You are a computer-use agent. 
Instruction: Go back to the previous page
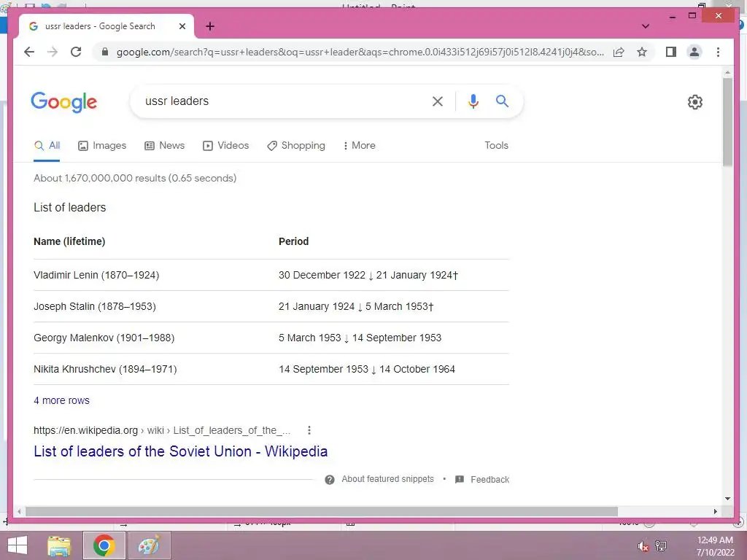[29, 52]
